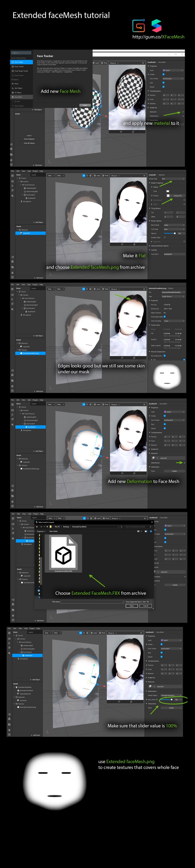The height and width of the screenshot is (868, 195).
Task: Toggle No compression checkbox in texture inspector
Action: pyautogui.click(x=164, y=355)
